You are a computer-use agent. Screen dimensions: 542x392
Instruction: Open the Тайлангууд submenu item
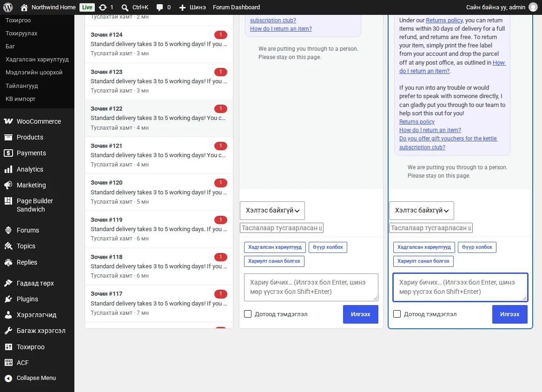click(22, 86)
